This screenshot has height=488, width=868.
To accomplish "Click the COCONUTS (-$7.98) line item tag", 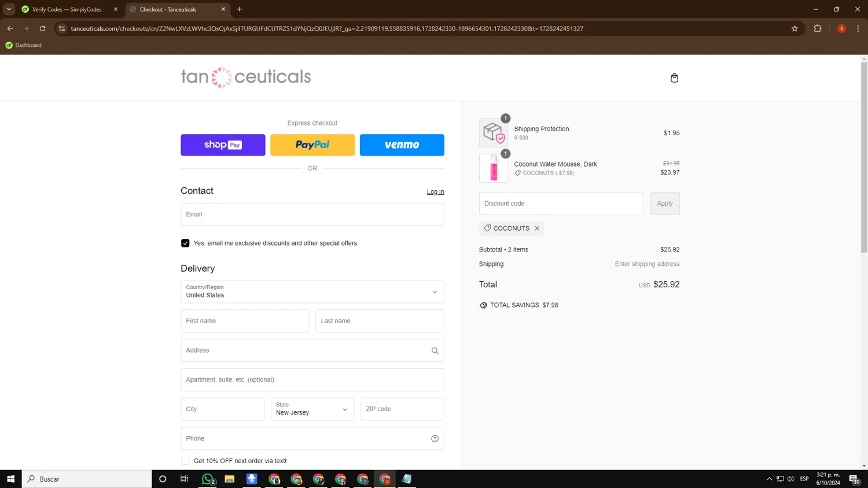I will [545, 173].
